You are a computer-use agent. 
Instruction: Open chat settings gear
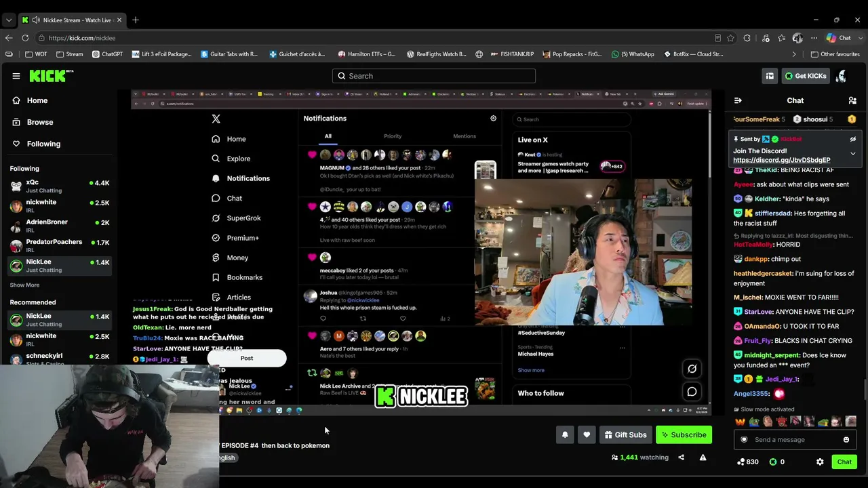pyautogui.click(x=820, y=462)
